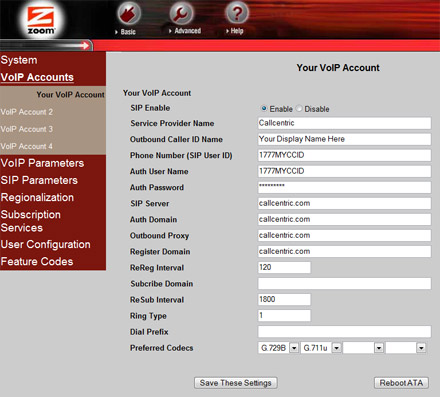Focus the Phone Number (SIP User ID) field
This screenshot has width=440, height=397.
344,155
